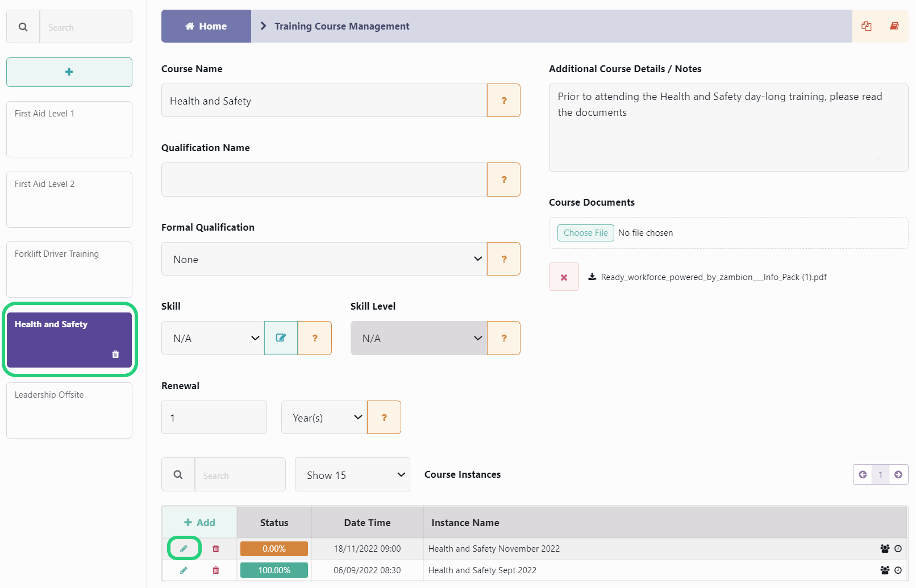View attendees for November 2022 instance
Screen dimensions: 916x588
[x=885, y=549]
